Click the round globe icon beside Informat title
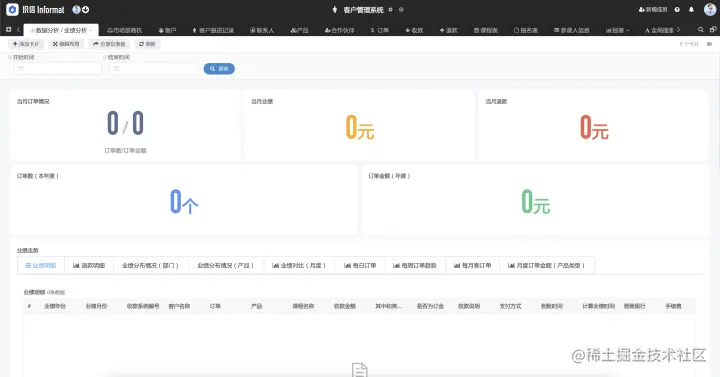 [77, 9]
